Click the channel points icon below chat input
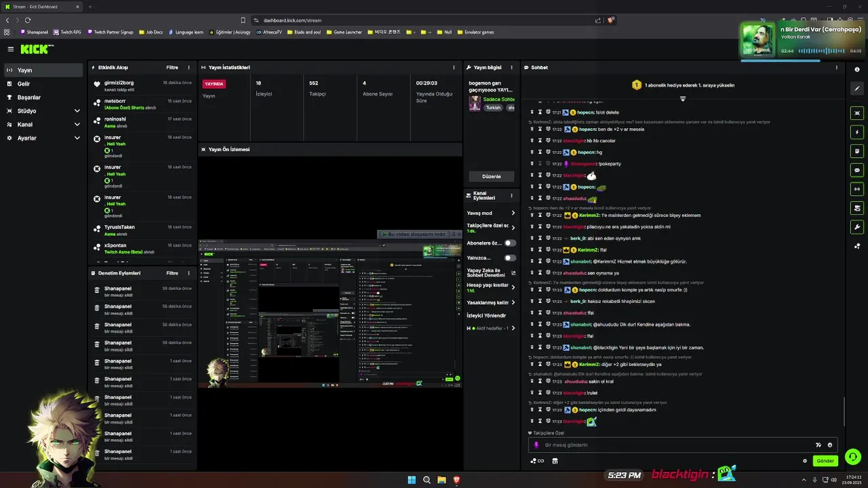Viewport: 868px width, 488px height. coord(536,461)
